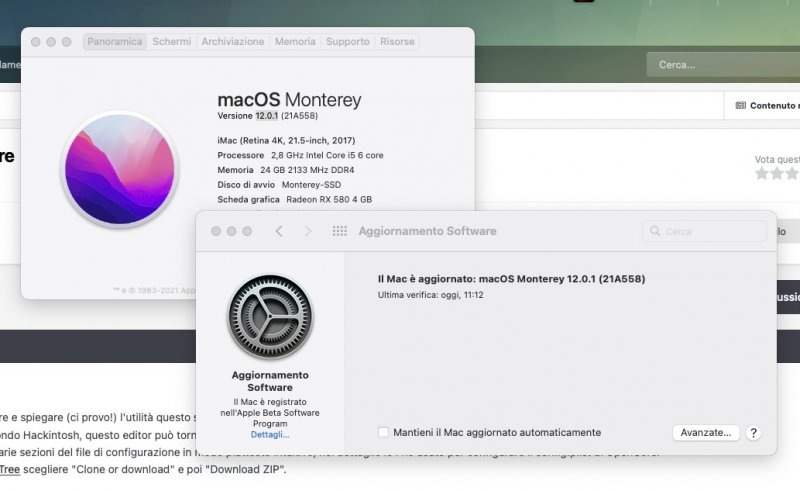Select version text 12.0.1
Viewport: 800px width, 491px height.
tap(267, 116)
